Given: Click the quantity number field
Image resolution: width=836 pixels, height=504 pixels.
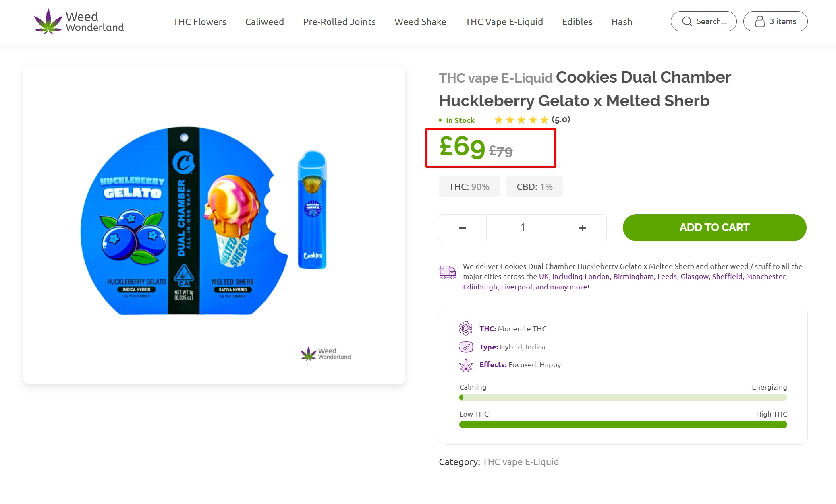Looking at the screenshot, I should coord(523,228).
